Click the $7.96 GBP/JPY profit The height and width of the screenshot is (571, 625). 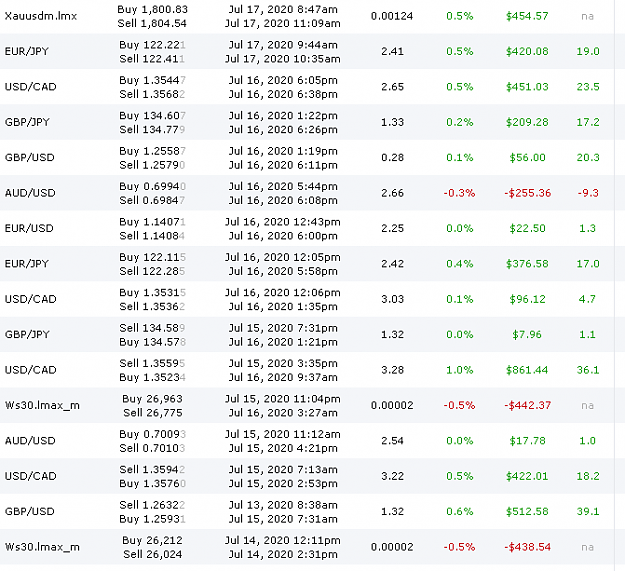pyautogui.click(x=527, y=335)
